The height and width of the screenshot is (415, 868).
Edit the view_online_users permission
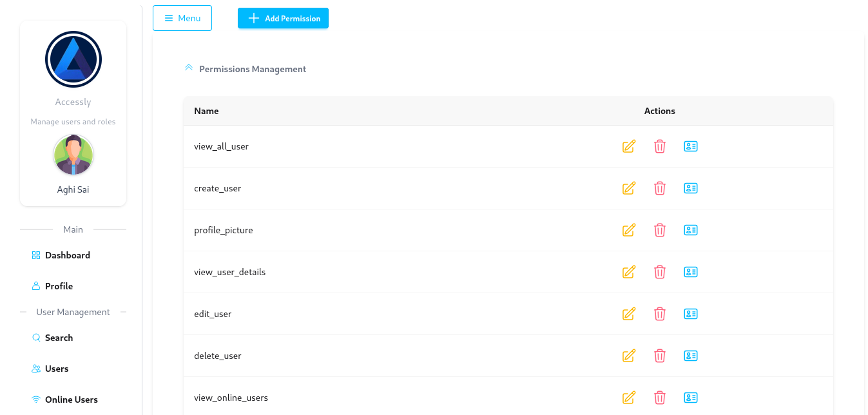(x=629, y=398)
